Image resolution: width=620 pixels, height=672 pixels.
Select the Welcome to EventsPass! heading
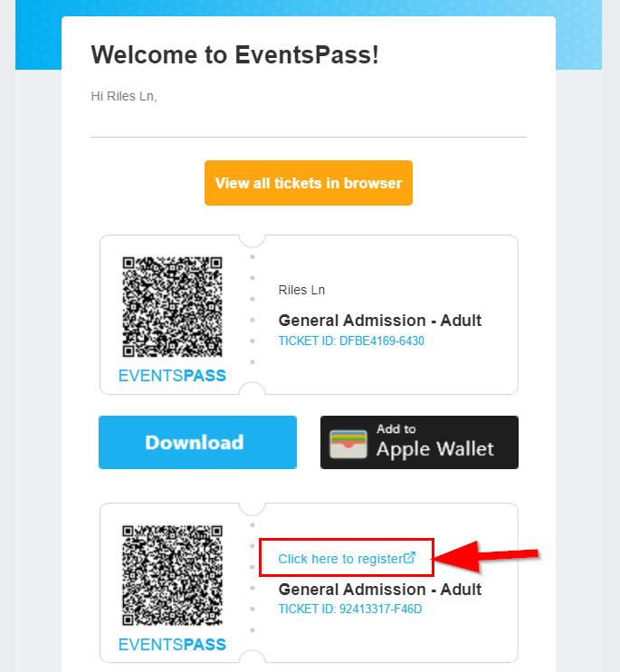click(234, 55)
